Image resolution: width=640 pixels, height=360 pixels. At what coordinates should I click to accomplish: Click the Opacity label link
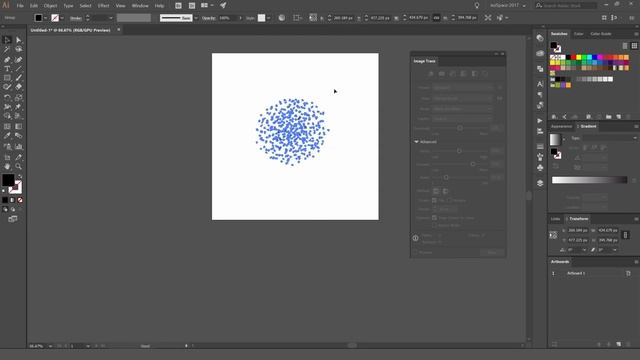(x=209, y=18)
